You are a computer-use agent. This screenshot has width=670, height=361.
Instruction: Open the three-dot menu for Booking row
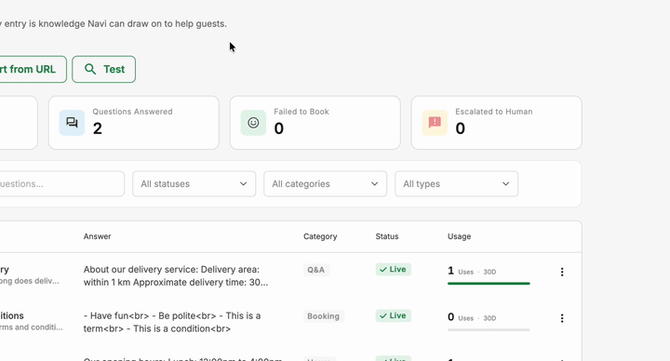(562, 318)
